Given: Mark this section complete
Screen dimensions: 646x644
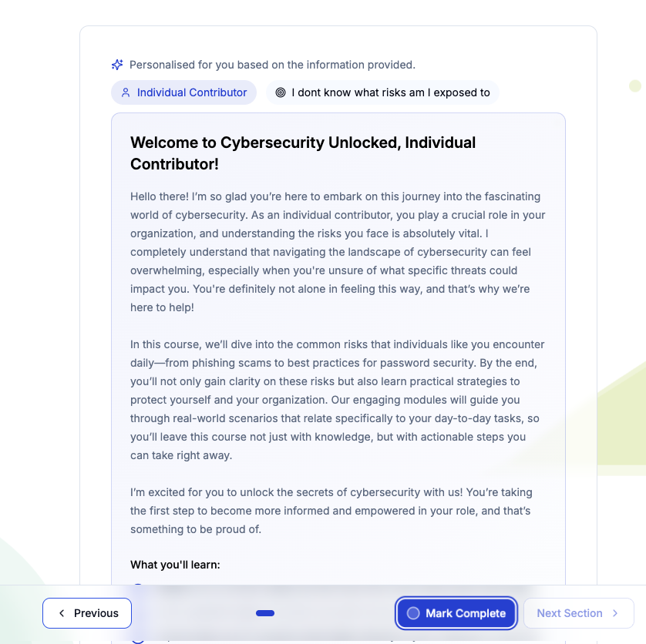Looking at the screenshot, I should tap(456, 613).
